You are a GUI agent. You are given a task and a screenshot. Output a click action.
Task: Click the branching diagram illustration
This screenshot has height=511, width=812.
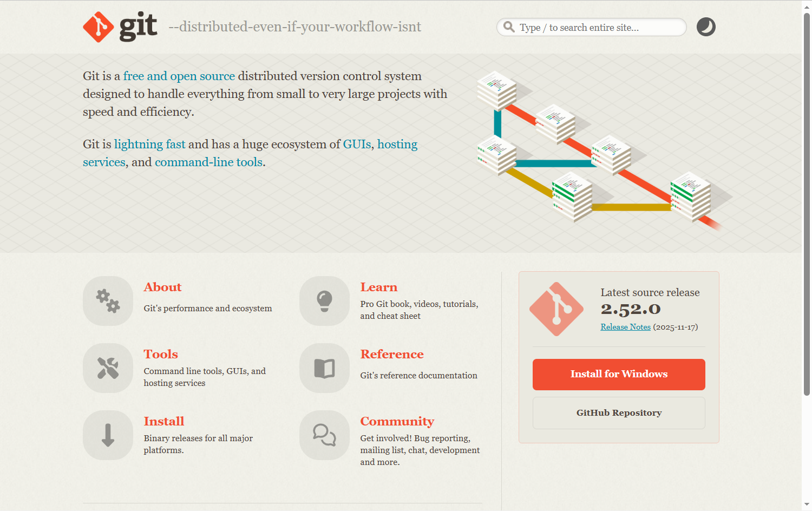point(595,152)
